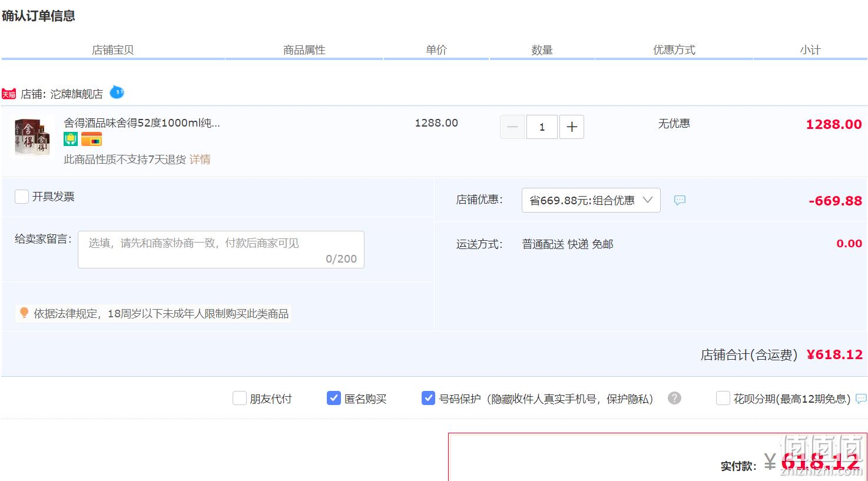
Task: Click the 确认订单信息 heading
Action: (x=38, y=16)
